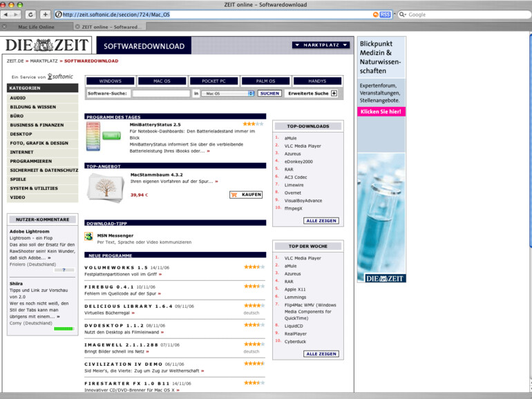Open the MSN Messenger download tip
The height and width of the screenshot is (399, 532).
[115, 235]
